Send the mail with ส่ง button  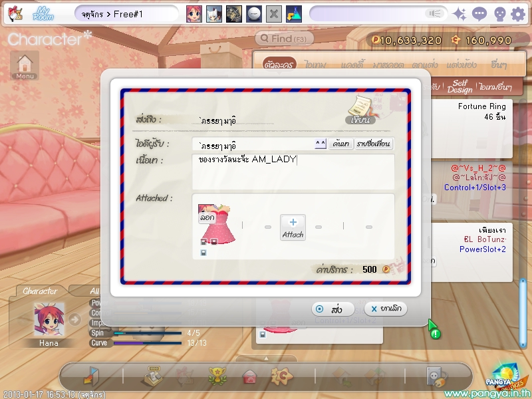333,309
